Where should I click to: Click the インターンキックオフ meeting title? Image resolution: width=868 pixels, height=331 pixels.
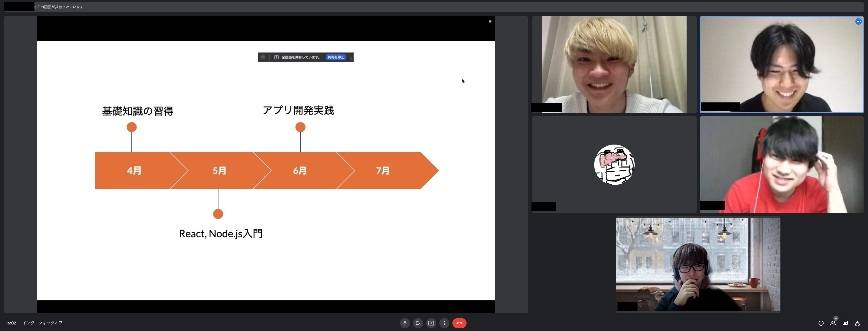tap(42, 323)
